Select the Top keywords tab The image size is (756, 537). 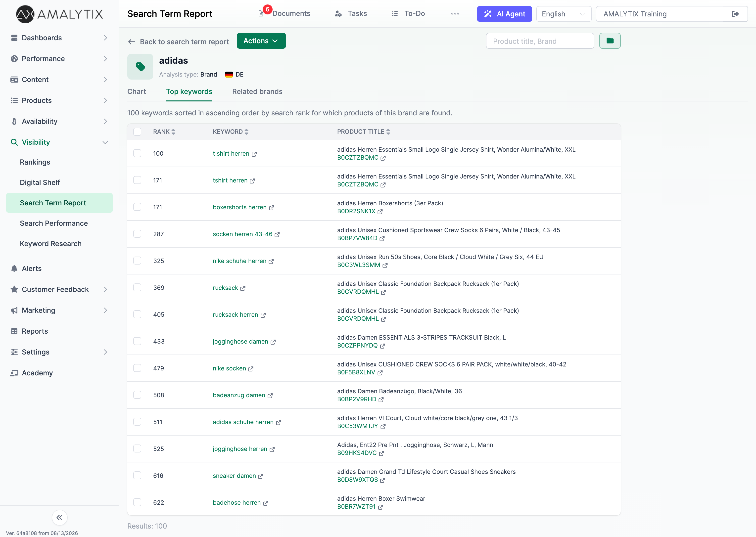[x=189, y=91]
